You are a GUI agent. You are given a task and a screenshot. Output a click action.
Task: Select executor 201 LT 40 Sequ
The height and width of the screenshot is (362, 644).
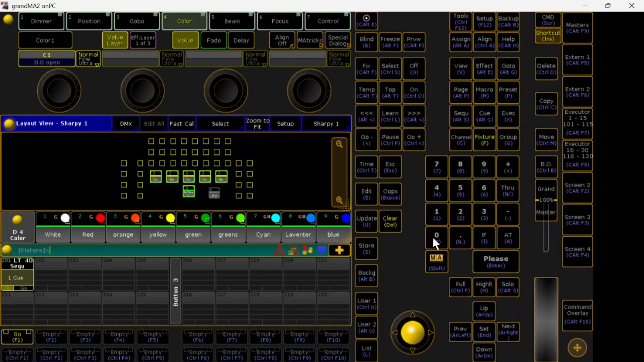click(x=17, y=274)
